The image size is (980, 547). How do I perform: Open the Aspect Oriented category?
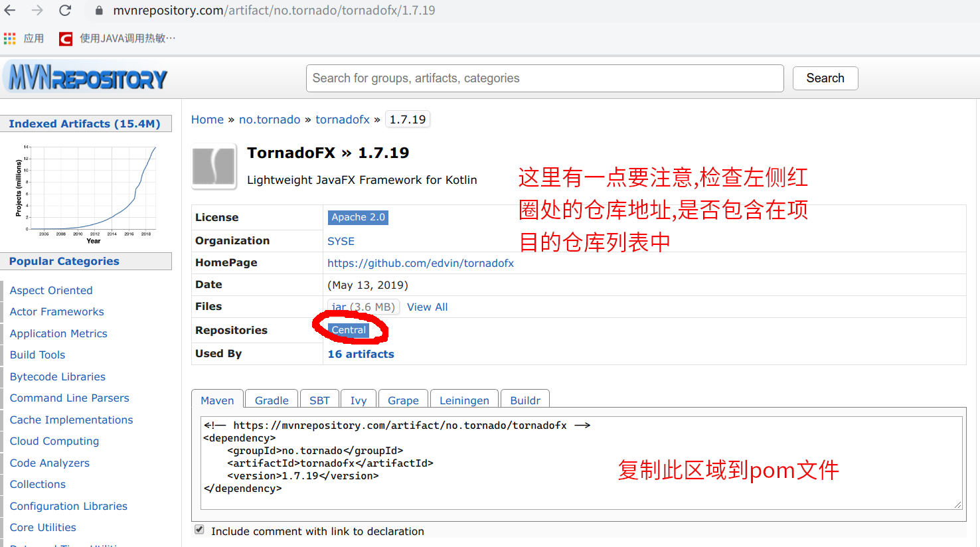(51, 290)
